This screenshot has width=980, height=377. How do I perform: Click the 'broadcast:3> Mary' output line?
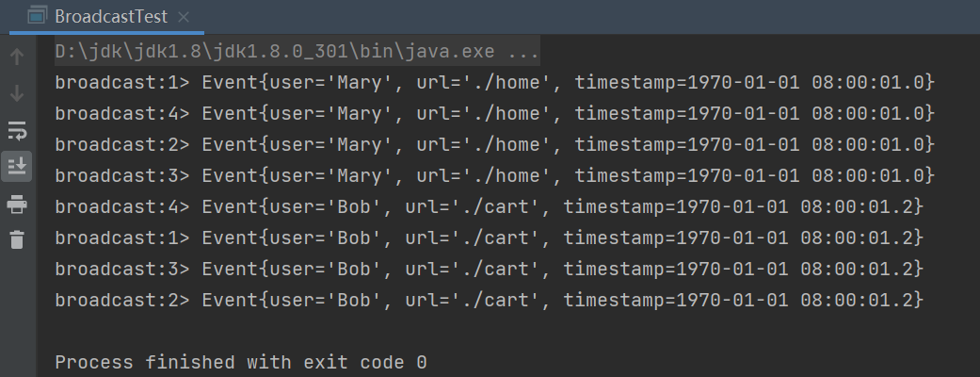(494, 176)
